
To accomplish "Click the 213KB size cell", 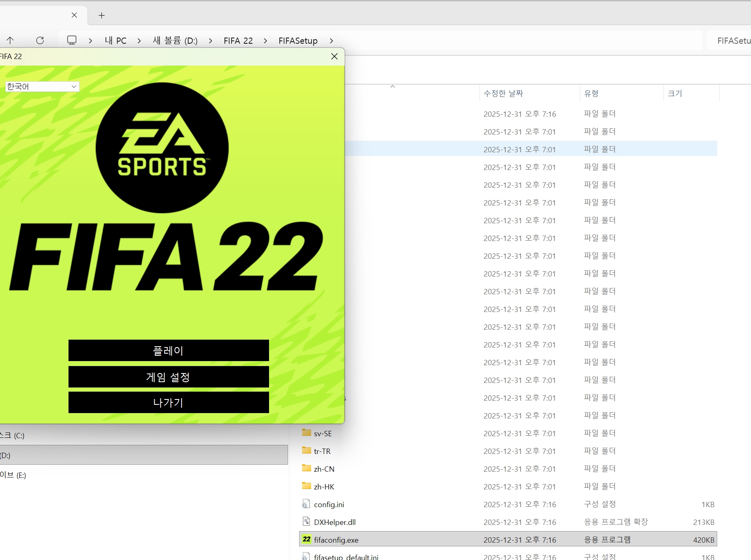I will point(704,522).
